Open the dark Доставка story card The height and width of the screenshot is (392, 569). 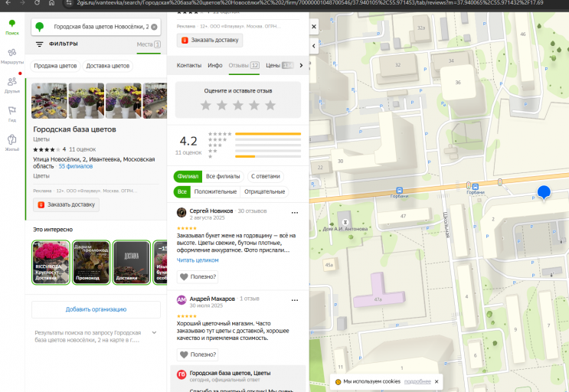click(132, 263)
